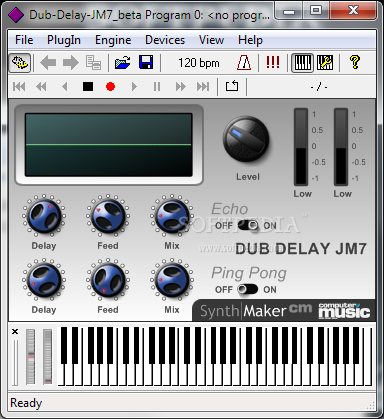Open keyboard configuration wrench icon
384x419 pixels.
point(325,63)
